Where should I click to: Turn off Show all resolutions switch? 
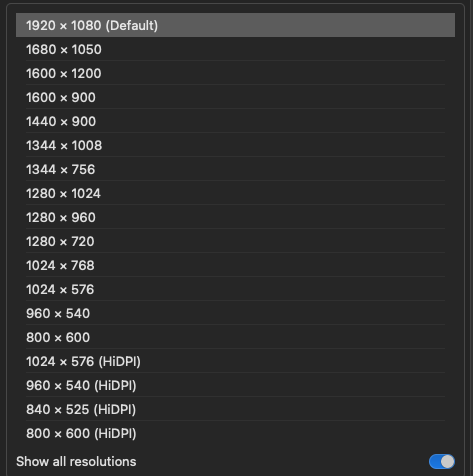[442, 462]
